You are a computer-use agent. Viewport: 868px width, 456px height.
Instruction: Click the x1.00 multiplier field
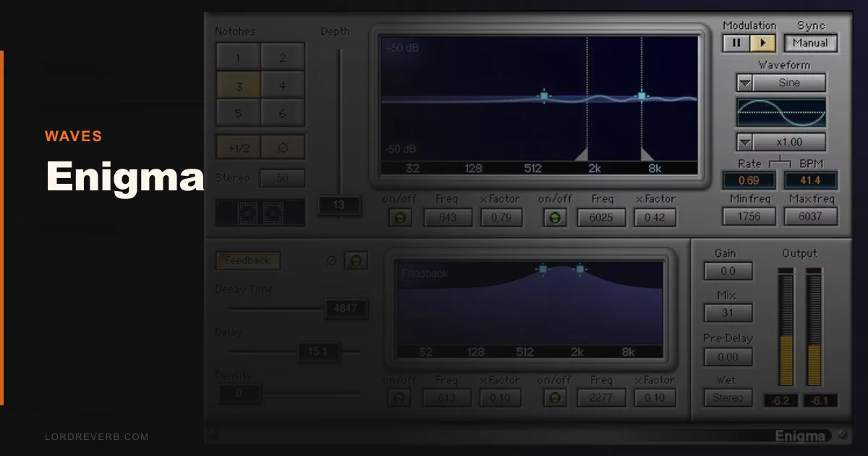[x=789, y=142]
